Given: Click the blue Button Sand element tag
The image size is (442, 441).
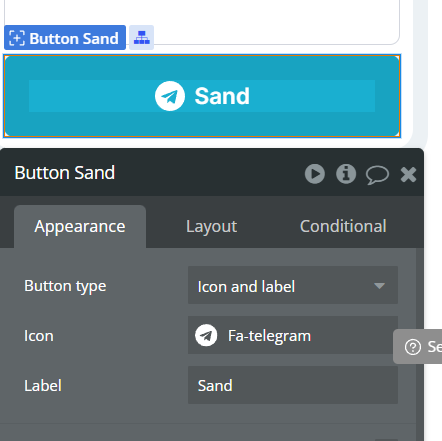Looking at the screenshot, I should click(x=65, y=38).
